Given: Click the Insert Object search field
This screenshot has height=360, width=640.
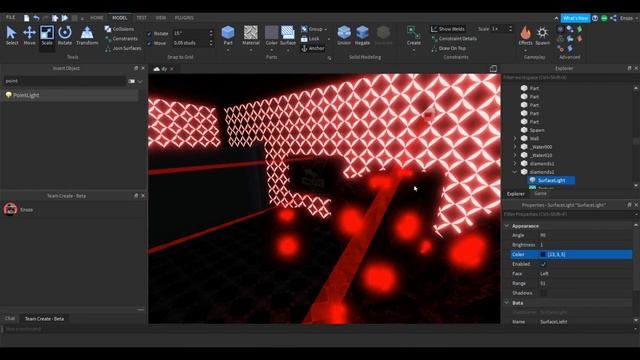Looking at the screenshot, I should pyautogui.click(x=65, y=81).
